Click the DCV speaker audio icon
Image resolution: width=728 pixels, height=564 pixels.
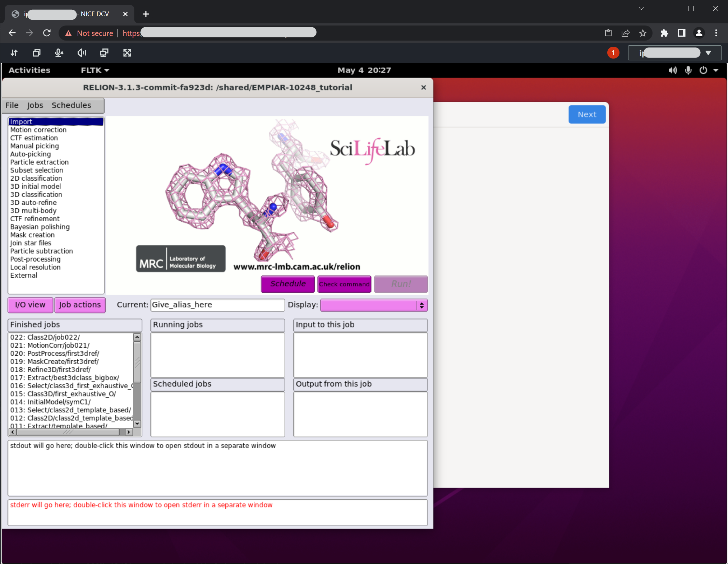click(x=82, y=53)
